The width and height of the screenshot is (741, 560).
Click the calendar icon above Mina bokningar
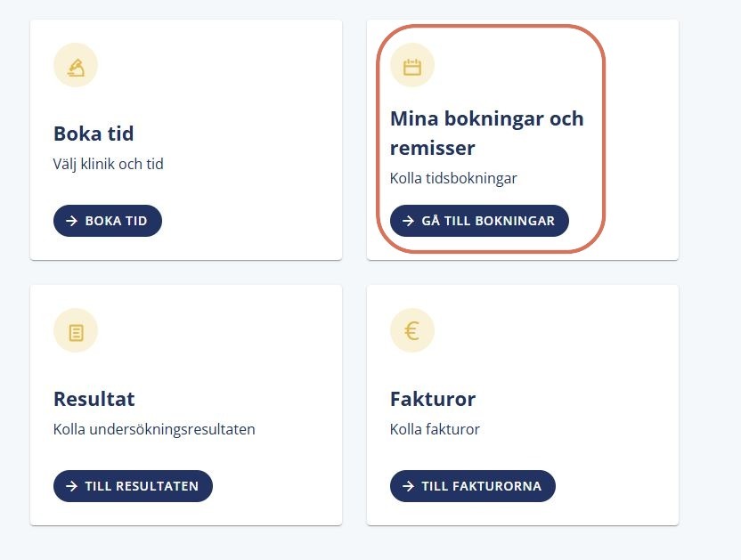[x=412, y=65]
